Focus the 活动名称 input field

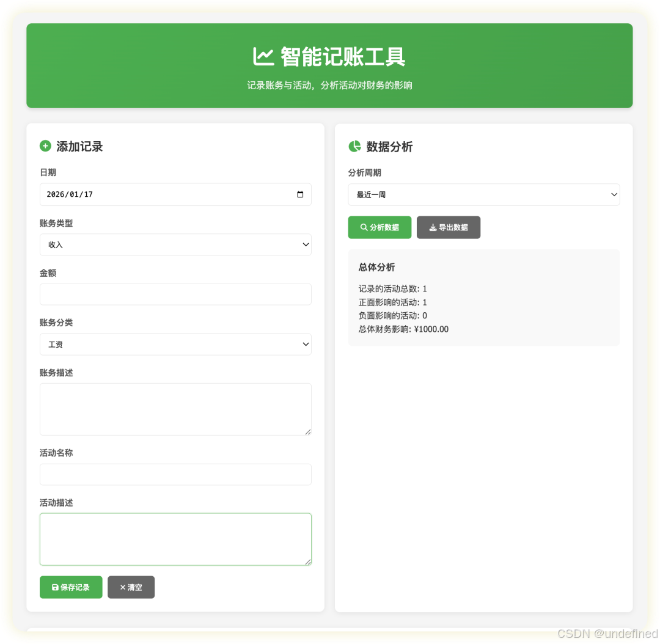[x=175, y=474]
